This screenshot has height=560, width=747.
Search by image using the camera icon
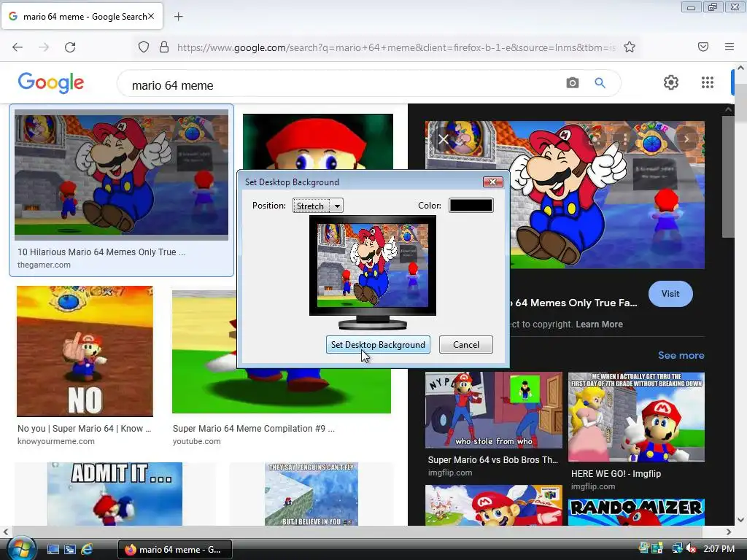click(x=572, y=83)
